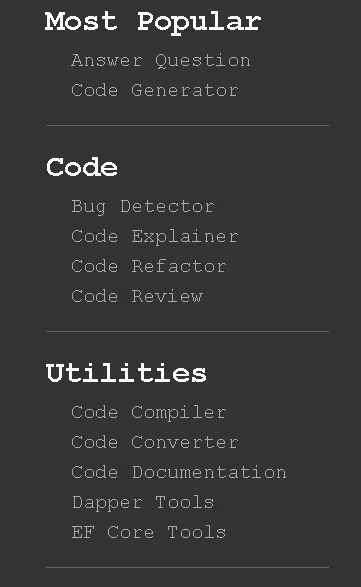This screenshot has width=361, height=587.
Task: Open Code Review
Action: [x=137, y=296]
